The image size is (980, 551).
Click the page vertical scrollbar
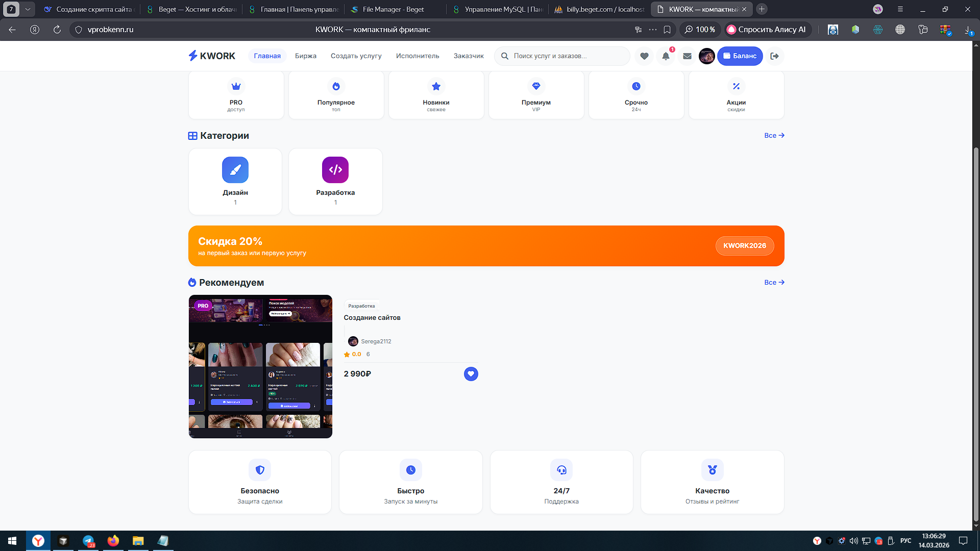[976, 334]
